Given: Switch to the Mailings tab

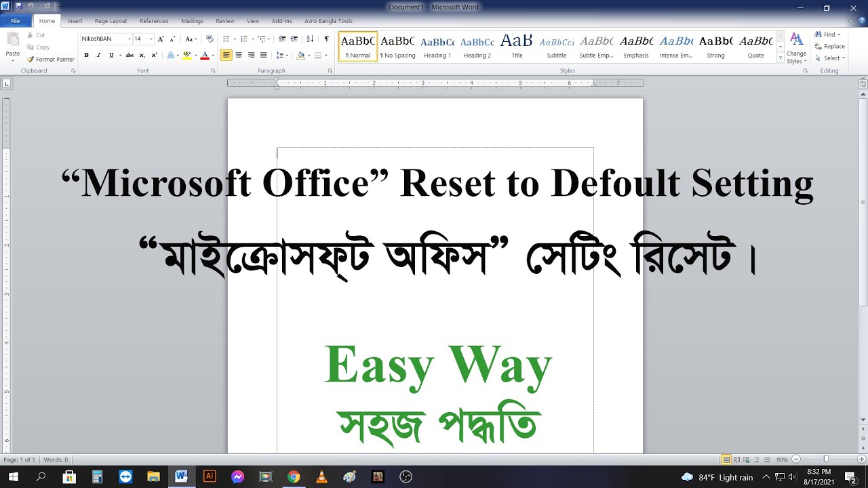Looking at the screenshot, I should (x=192, y=21).
